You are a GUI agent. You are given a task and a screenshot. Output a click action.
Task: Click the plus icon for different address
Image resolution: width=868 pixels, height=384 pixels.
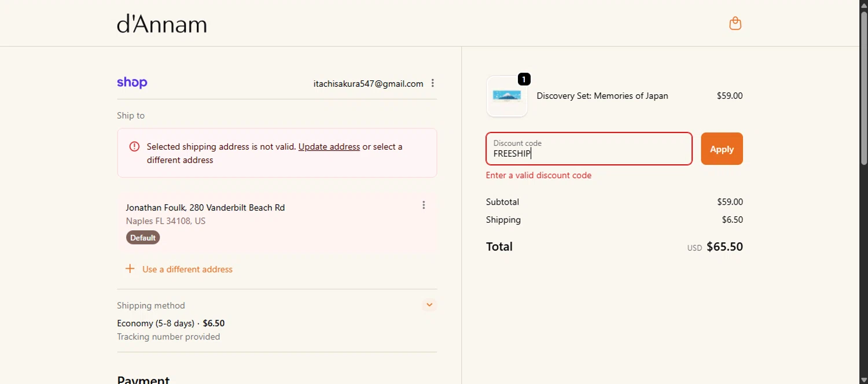130,269
